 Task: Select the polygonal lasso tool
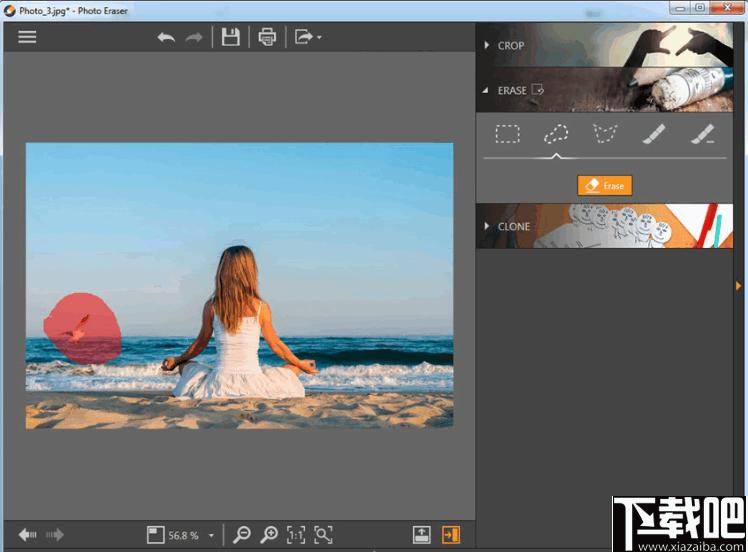click(605, 134)
